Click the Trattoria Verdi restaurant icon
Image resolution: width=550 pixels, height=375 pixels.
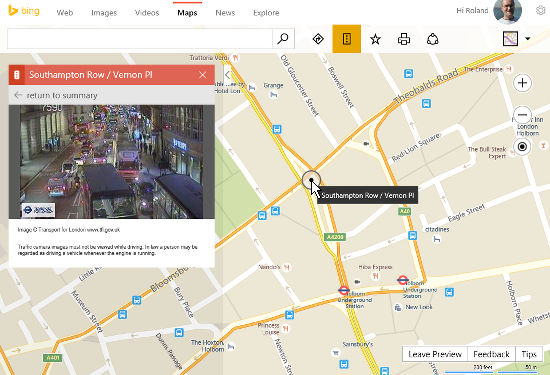click(x=236, y=57)
